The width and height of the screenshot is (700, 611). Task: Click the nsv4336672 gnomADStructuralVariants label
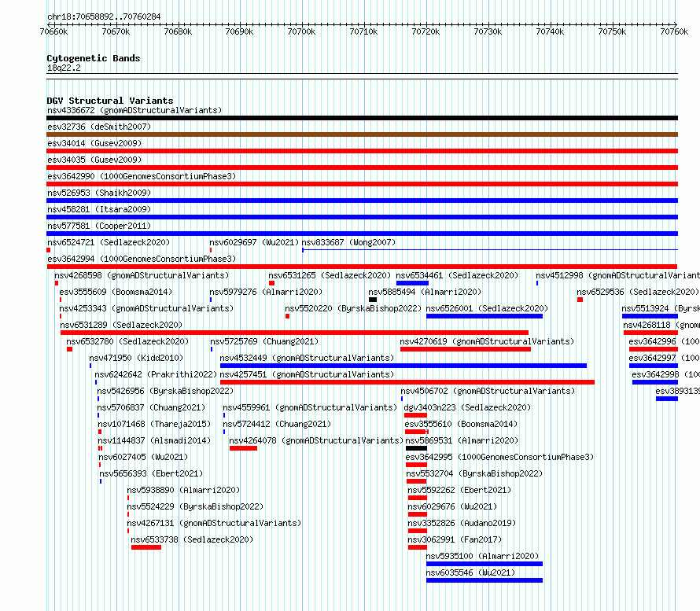134,110
